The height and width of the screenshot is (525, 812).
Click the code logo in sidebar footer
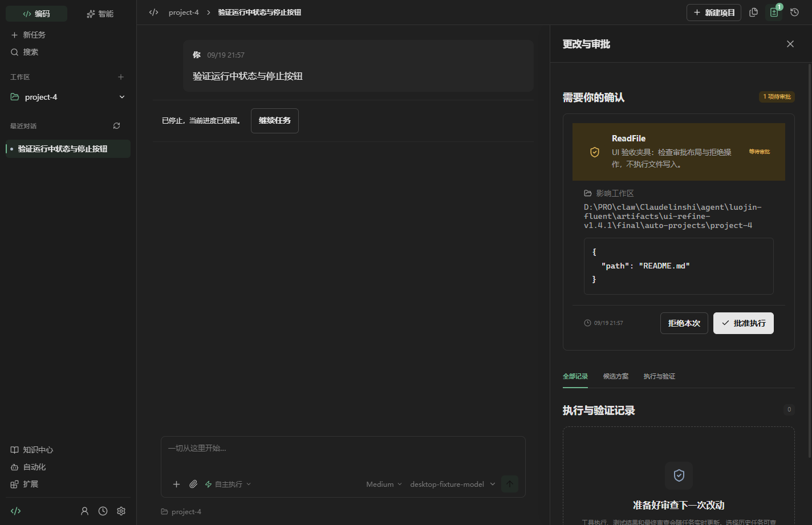[x=16, y=511]
